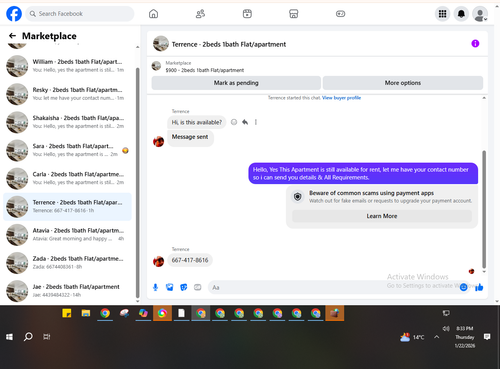The height and width of the screenshot is (369, 500).
Task: Open the volume control in system tray
Action: coord(446,329)
